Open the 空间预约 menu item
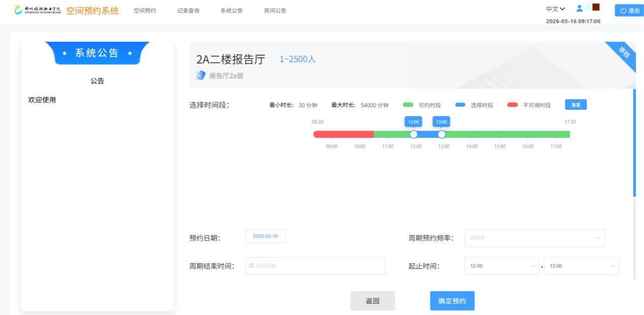The width and height of the screenshot is (644, 315). pos(144,11)
